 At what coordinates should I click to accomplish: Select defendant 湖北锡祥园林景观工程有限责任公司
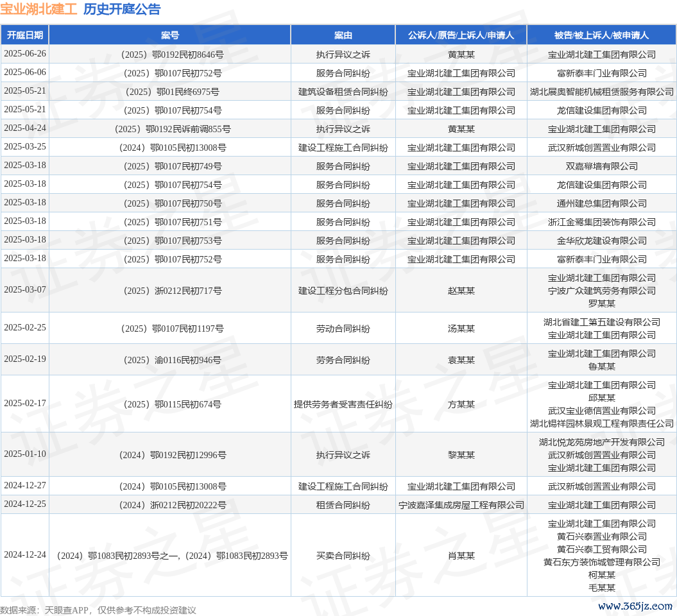(601, 424)
